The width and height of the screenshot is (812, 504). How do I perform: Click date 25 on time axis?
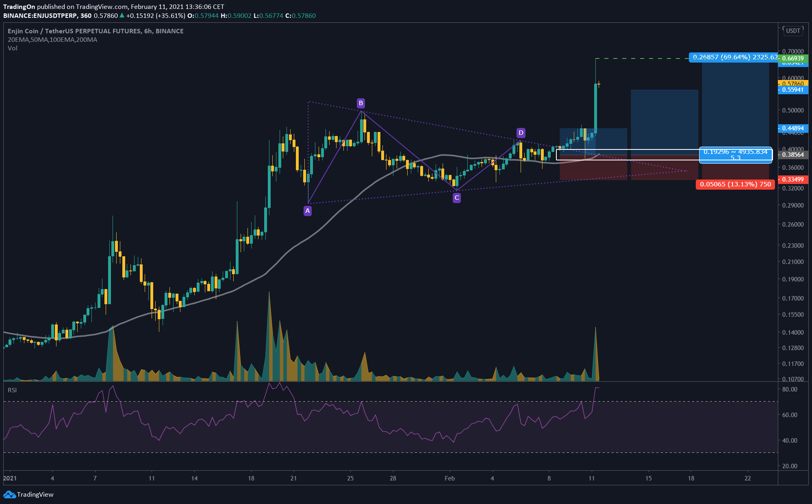click(350, 478)
